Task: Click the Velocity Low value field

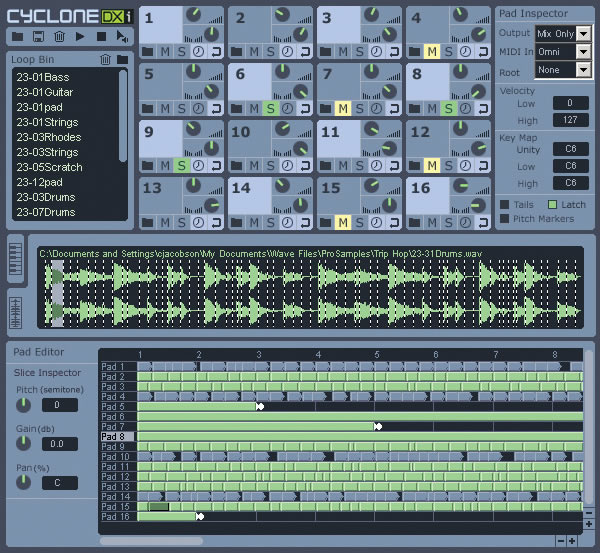Action: point(571,103)
